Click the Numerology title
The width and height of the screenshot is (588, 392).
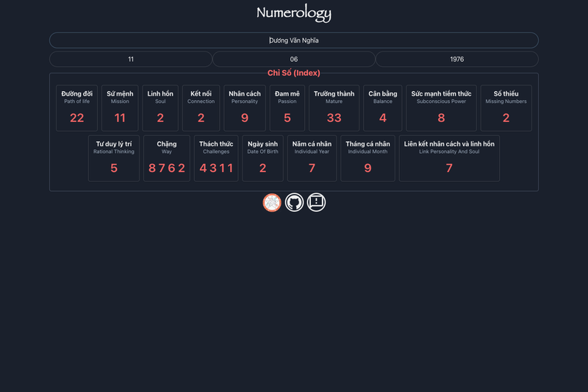tap(293, 13)
